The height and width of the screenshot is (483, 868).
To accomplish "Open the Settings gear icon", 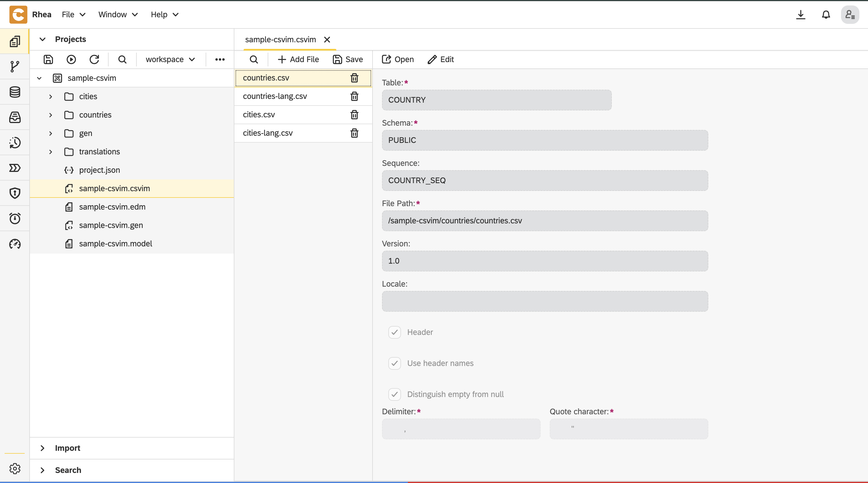I will coord(15,469).
